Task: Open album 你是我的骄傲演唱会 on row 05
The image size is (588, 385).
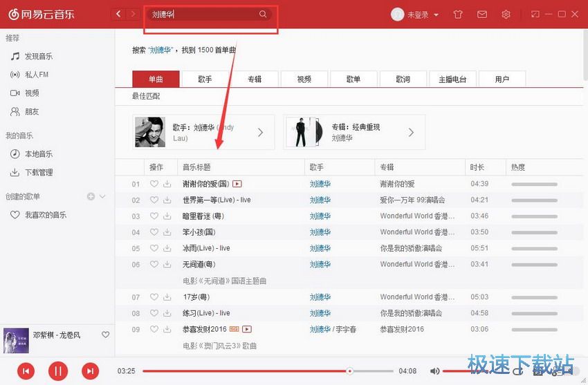Action: tap(411, 248)
